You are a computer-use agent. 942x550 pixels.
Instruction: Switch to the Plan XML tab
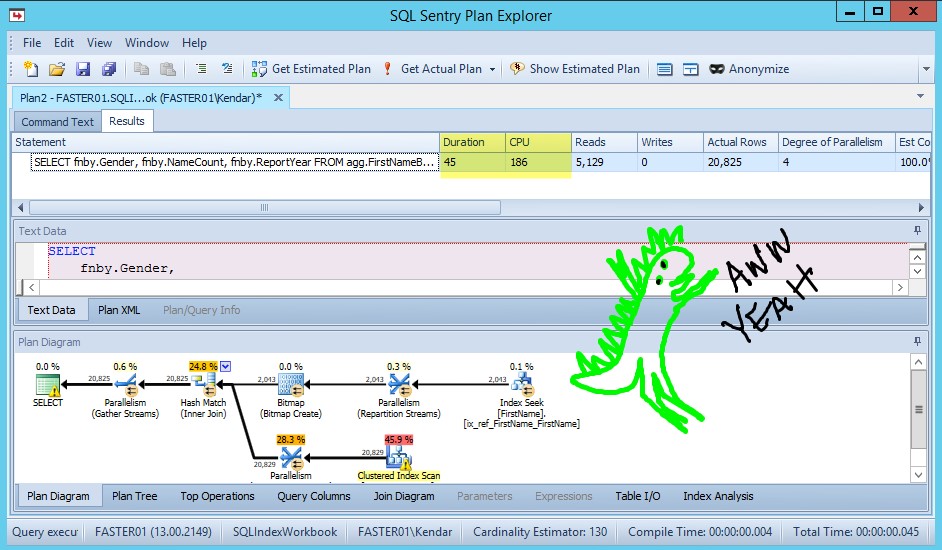(119, 310)
